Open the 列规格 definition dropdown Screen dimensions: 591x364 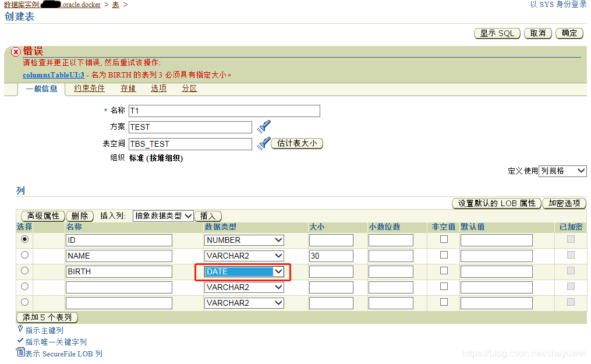point(562,171)
